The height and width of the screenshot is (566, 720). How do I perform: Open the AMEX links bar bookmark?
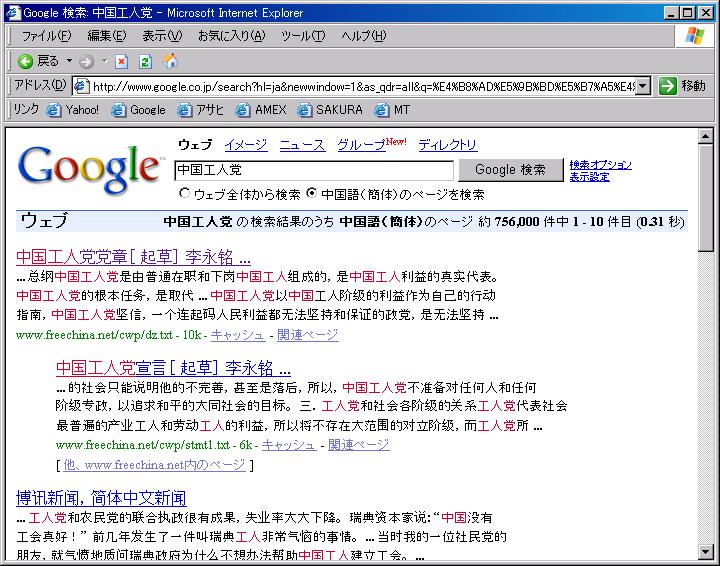[x=261, y=110]
